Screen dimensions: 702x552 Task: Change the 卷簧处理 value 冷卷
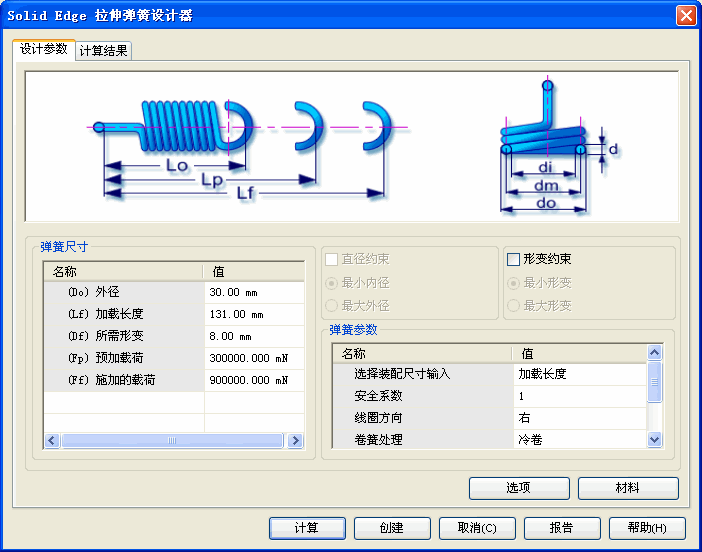(x=578, y=440)
